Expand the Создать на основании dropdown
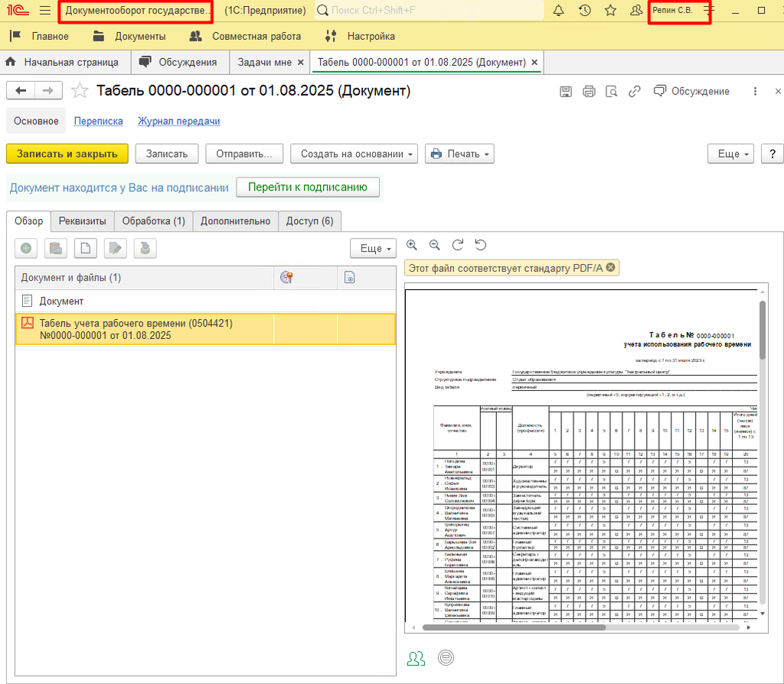Image resolution: width=784 pixels, height=684 pixels. pyautogui.click(x=353, y=154)
